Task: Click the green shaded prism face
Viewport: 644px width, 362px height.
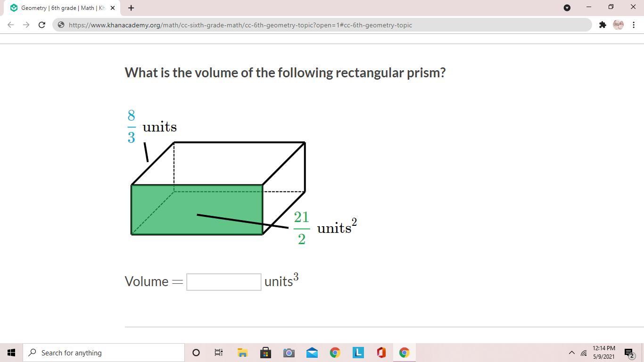Action: (197, 210)
